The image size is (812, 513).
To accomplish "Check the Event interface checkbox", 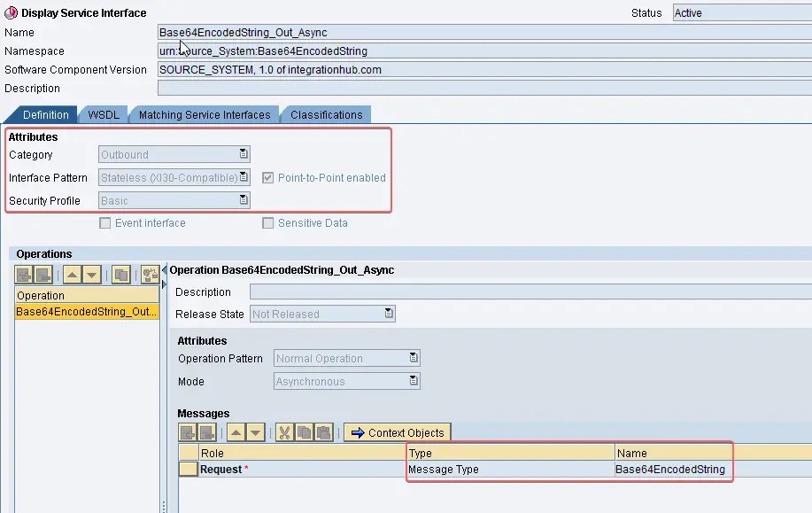I will coord(104,222).
